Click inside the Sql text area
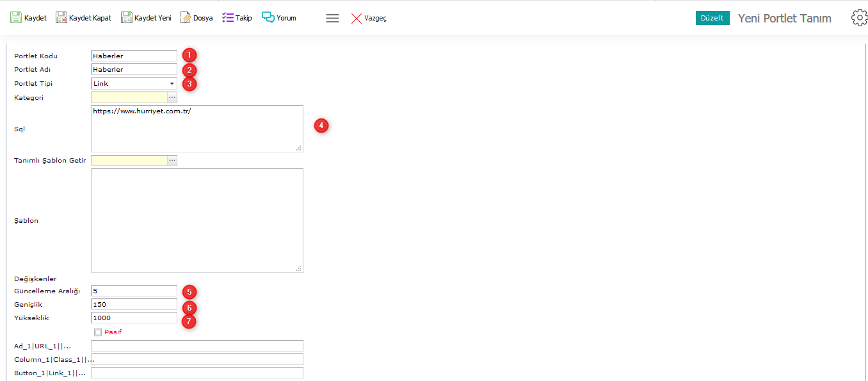This screenshot has width=868, height=381. 197,129
